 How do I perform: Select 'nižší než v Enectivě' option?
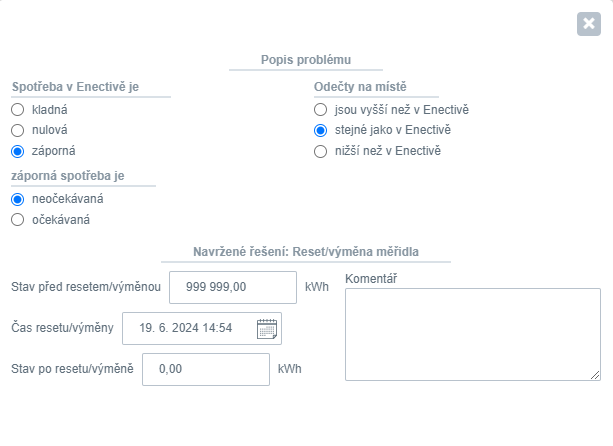click(x=320, y=151)
